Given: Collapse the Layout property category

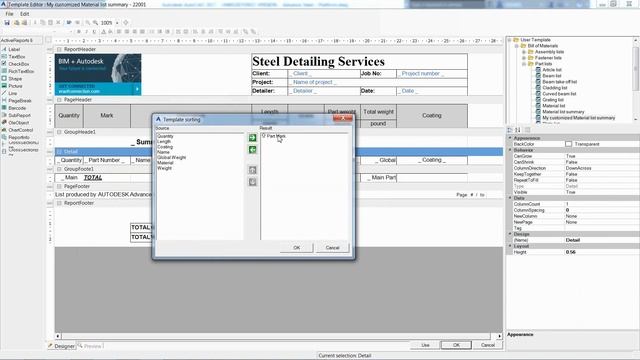Looking at the screenshot, I should [510, 246].
